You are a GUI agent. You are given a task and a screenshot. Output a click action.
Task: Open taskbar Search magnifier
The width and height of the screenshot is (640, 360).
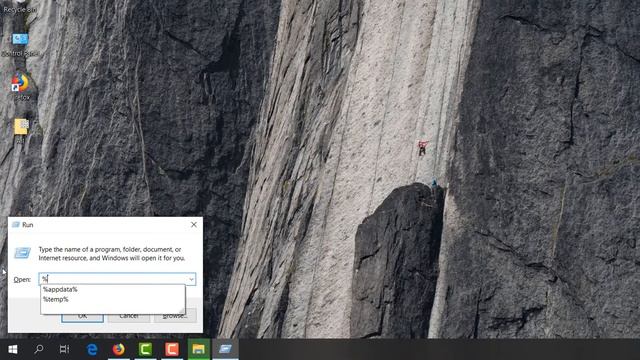(x=39, y=349)
